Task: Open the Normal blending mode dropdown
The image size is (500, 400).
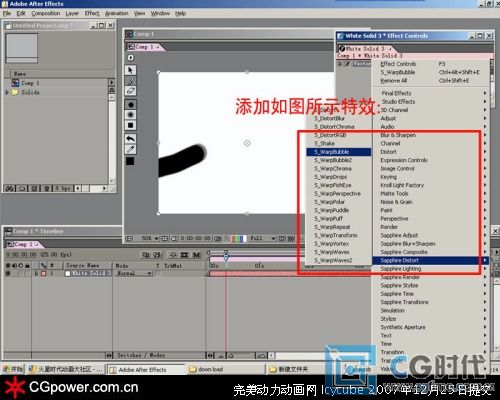Action: 134,273
